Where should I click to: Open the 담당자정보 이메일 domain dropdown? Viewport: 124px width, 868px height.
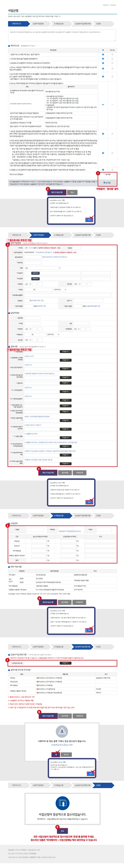click(x=53, y=335)
